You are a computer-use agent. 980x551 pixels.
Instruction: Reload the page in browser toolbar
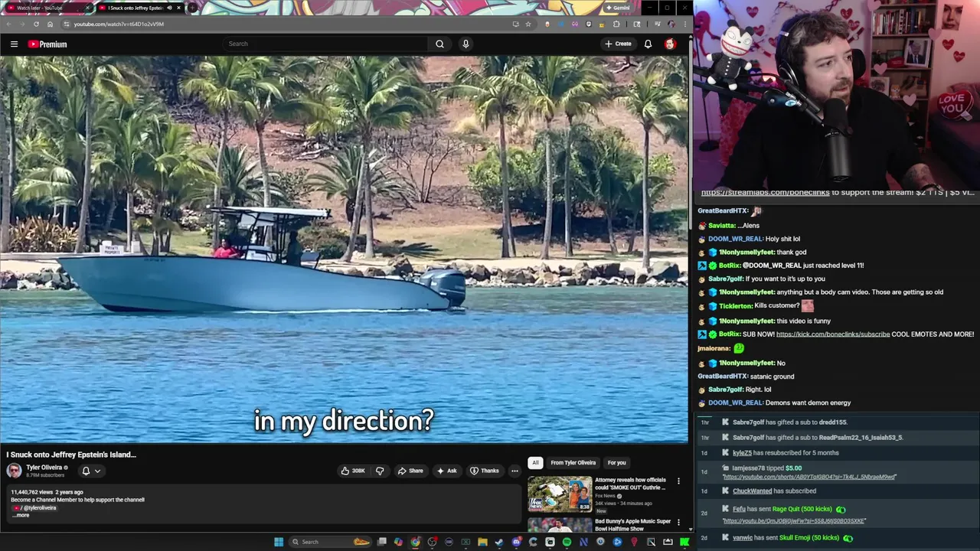coord(36,24)
